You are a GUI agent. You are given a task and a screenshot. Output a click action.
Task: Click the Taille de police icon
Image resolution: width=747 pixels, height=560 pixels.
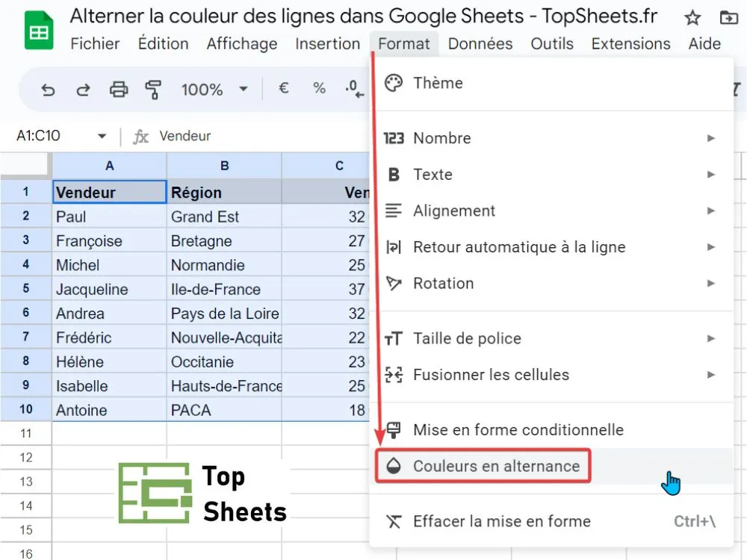click(394, 338)
